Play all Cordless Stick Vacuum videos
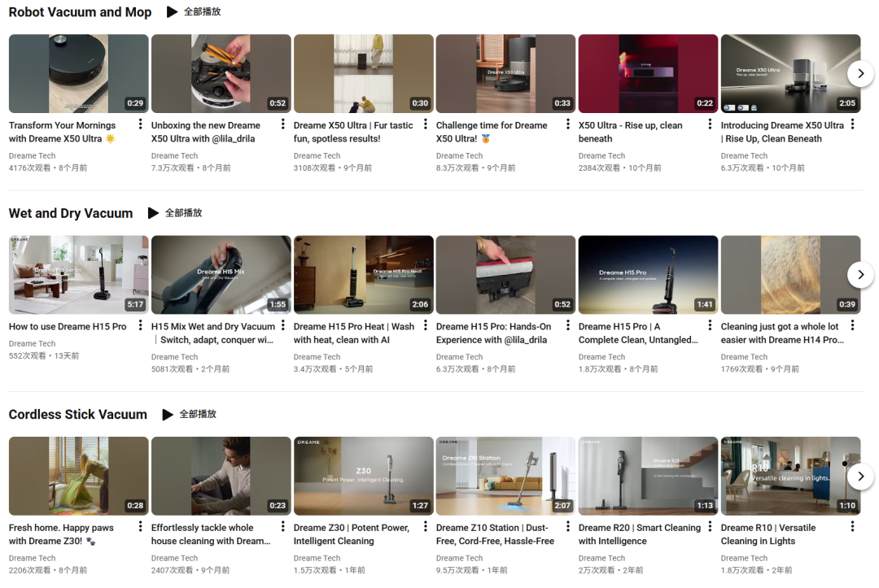Screen dimensions: 879x588 [190, 414]
